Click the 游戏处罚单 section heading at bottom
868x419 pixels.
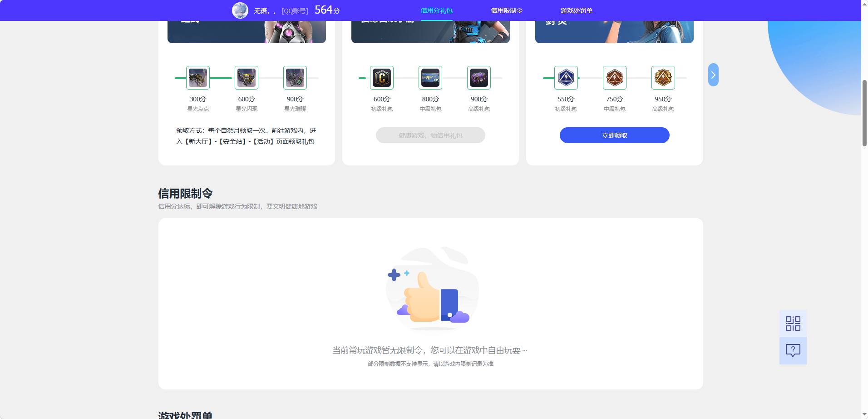tap(185, 415)
